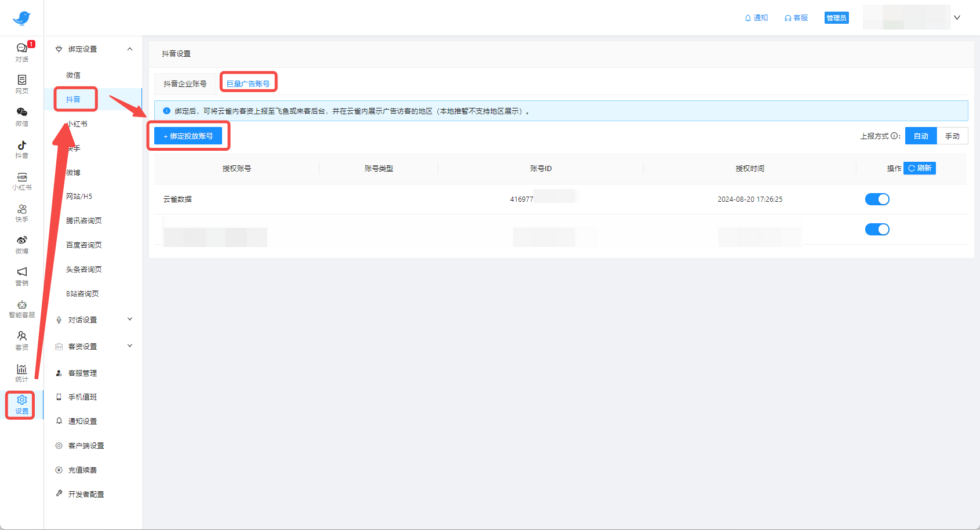Open the user account dropdown arrow
Image resolution: width=980 pixels, height=530 pixels.
[957, 17]
